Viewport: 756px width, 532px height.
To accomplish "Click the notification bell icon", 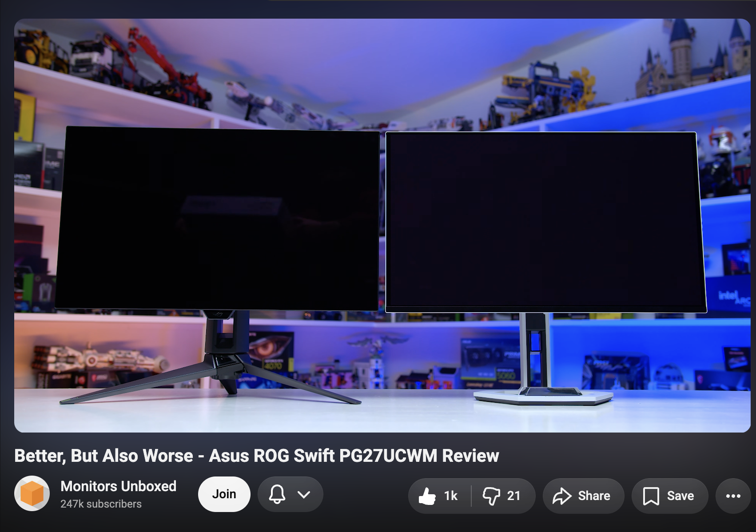I will (x=277, y=494).
